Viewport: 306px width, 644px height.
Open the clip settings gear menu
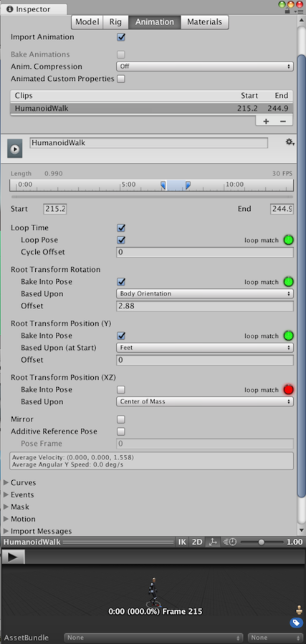(x=290, y=142)
